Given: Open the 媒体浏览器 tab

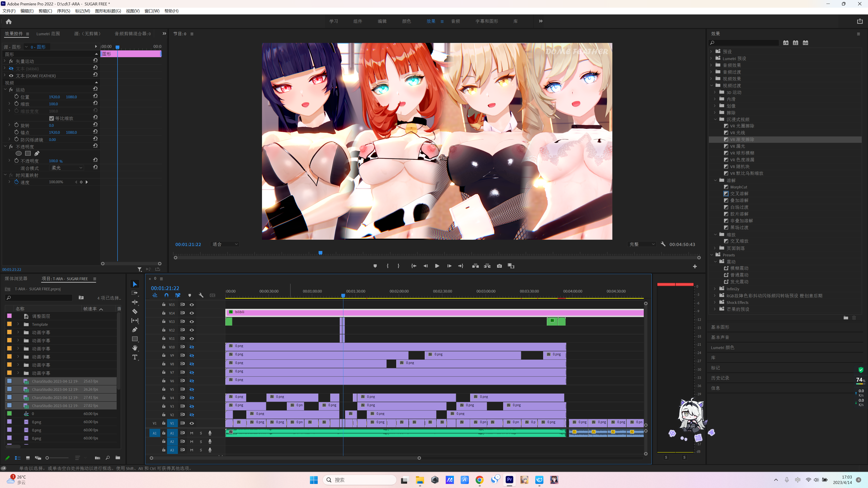Looking at the screenshot, I should 16,279.
